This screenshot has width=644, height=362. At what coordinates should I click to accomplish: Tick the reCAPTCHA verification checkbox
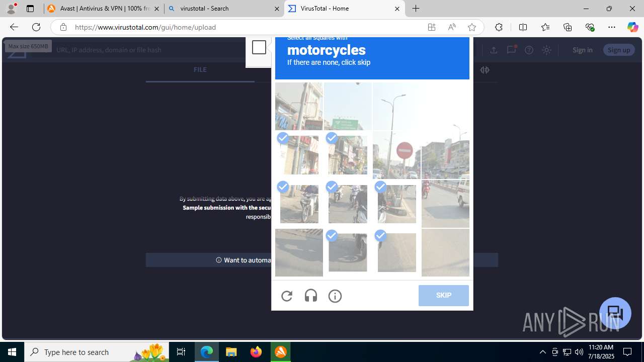point(259,47)
